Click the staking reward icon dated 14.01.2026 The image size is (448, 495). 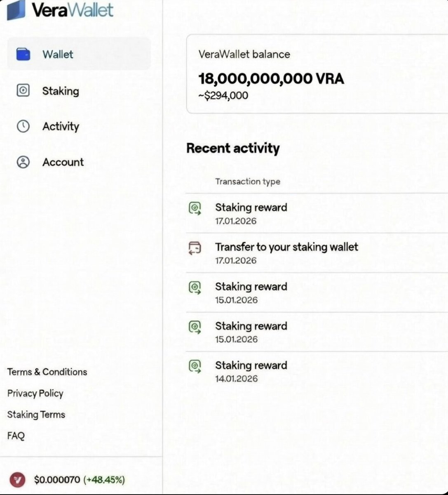195,366
